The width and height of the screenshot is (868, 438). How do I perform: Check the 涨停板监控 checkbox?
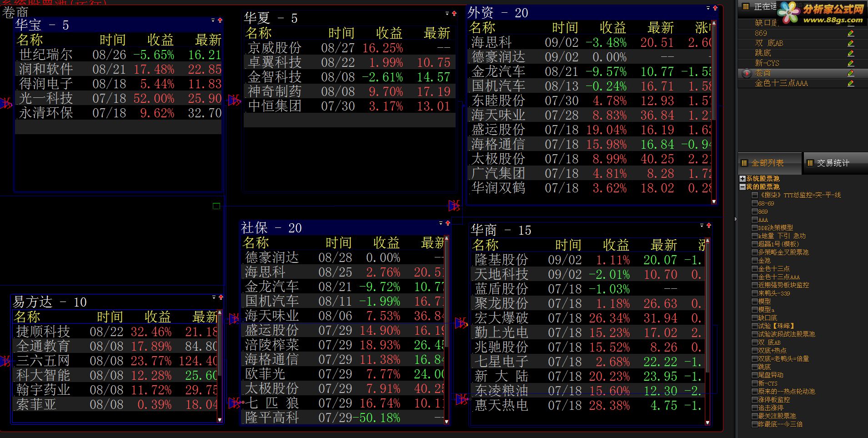755,400
